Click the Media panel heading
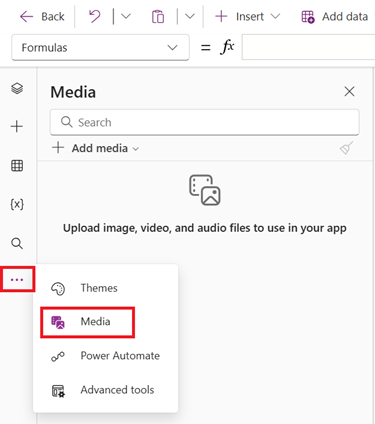375x424 pixels. (x=73, y=92)
